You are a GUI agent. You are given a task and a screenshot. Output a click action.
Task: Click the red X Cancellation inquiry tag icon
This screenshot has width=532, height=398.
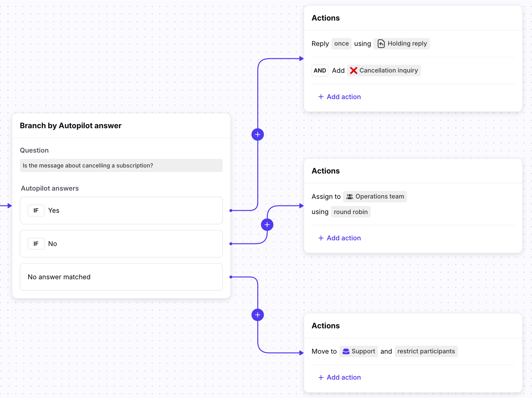[354, 71]
